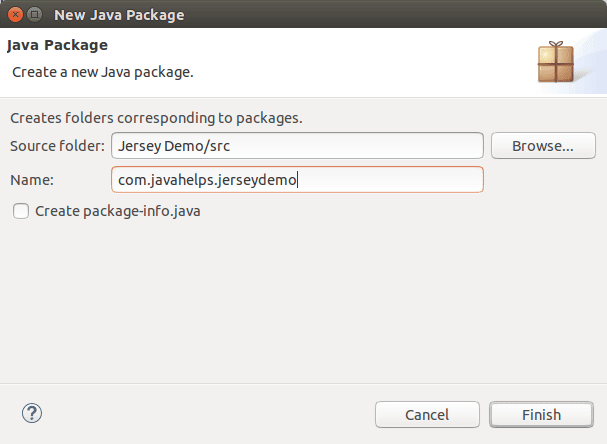The width and height of the screenshot is (607, 444).
Task: Maximize the dialog using the gray window button
Action: (x=34, y=15)
